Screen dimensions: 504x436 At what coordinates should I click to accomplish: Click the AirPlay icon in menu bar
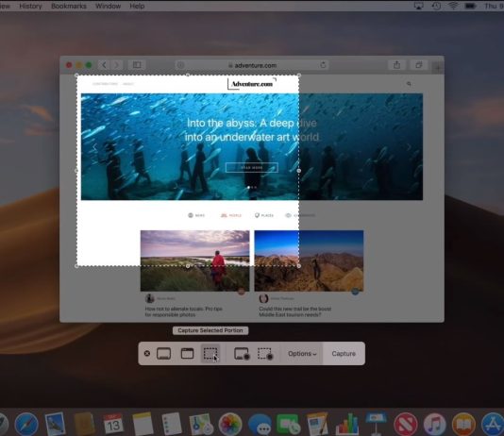click(418, 6)
